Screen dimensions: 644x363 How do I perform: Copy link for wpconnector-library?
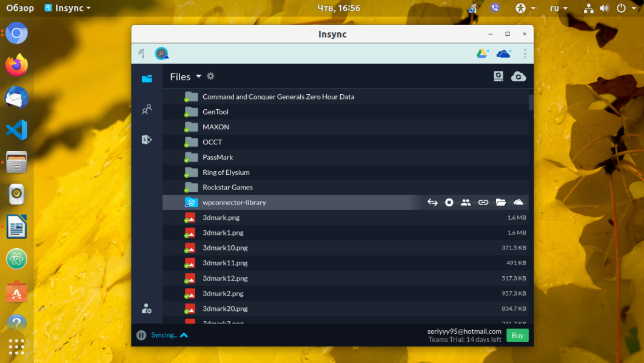[x=483, y=202]
